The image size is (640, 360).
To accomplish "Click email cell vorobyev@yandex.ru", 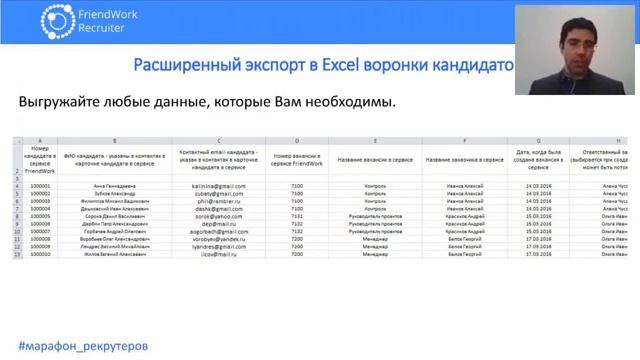I will tap(219, 239).
